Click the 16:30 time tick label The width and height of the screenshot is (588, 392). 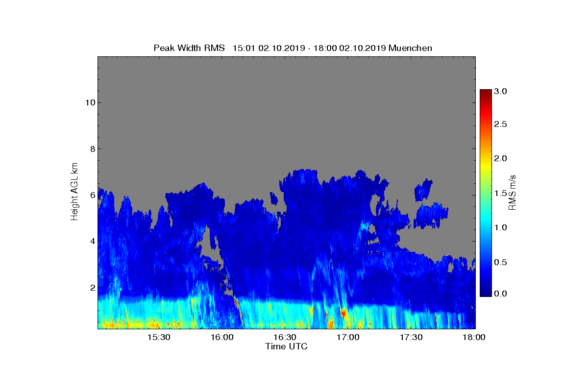[x=285, y=337]
